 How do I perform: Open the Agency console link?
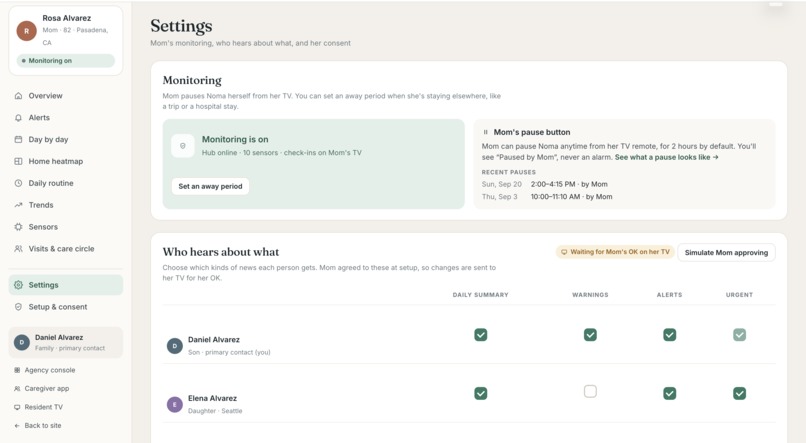click(x=66, y=370)
